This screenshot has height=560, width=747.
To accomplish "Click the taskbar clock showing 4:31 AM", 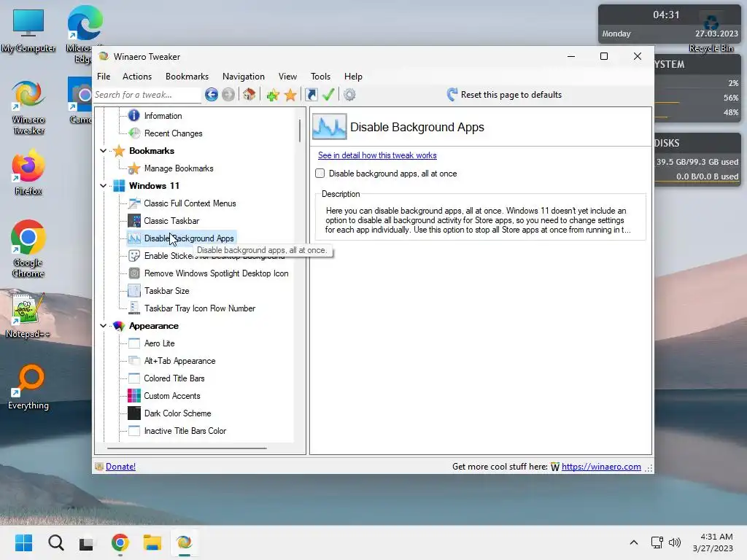I will click(x=713, y=542).
